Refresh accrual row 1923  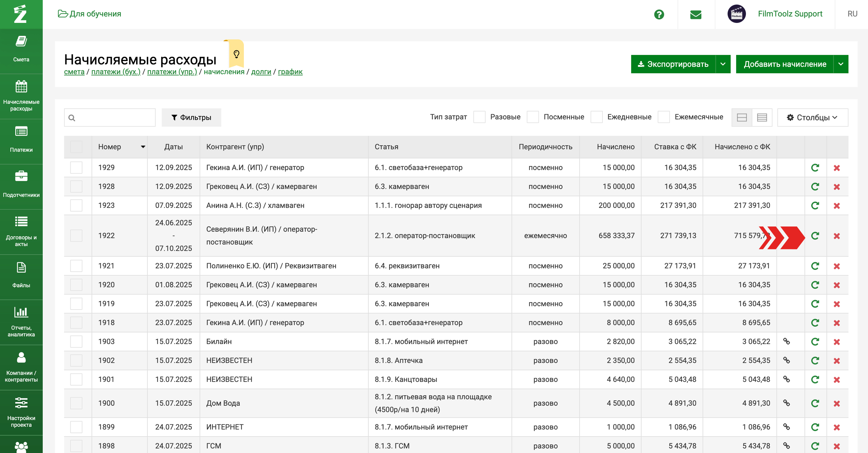815,206
